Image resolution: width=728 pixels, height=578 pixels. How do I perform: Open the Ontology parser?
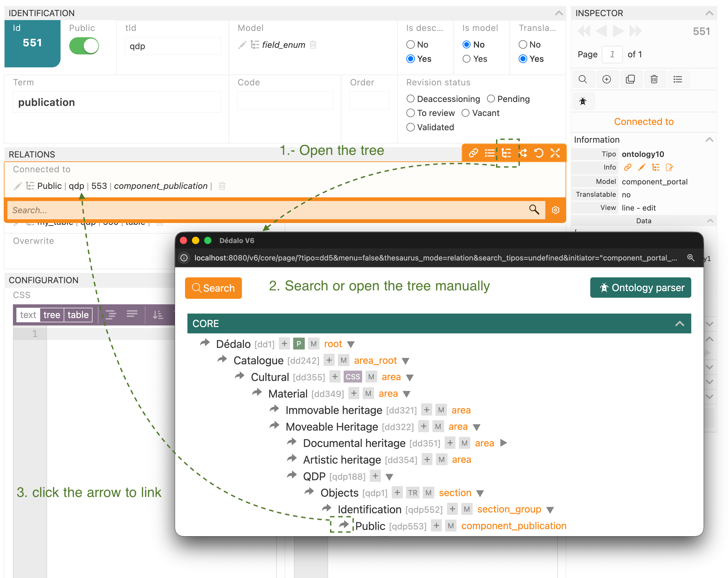(x=640, y=287)
